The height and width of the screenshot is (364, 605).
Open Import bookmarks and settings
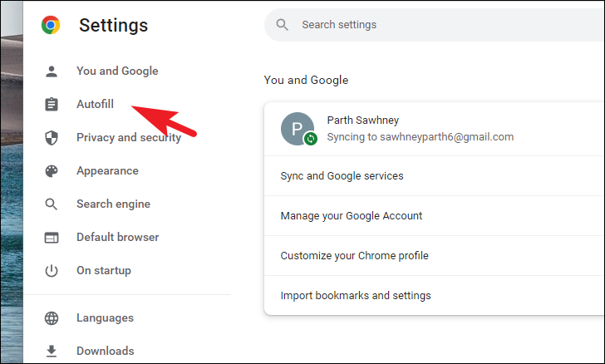click(x=435, y=295)
